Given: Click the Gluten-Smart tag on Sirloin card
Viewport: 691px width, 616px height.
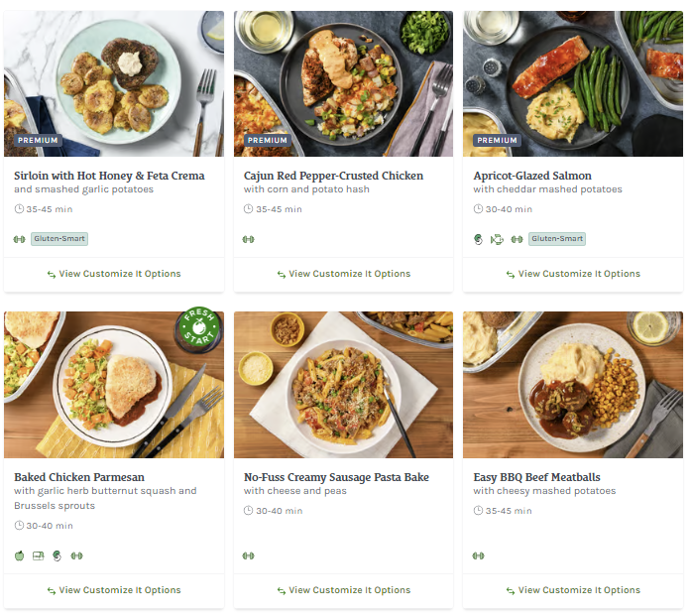Looking at the screenshot, I should 59,239.
